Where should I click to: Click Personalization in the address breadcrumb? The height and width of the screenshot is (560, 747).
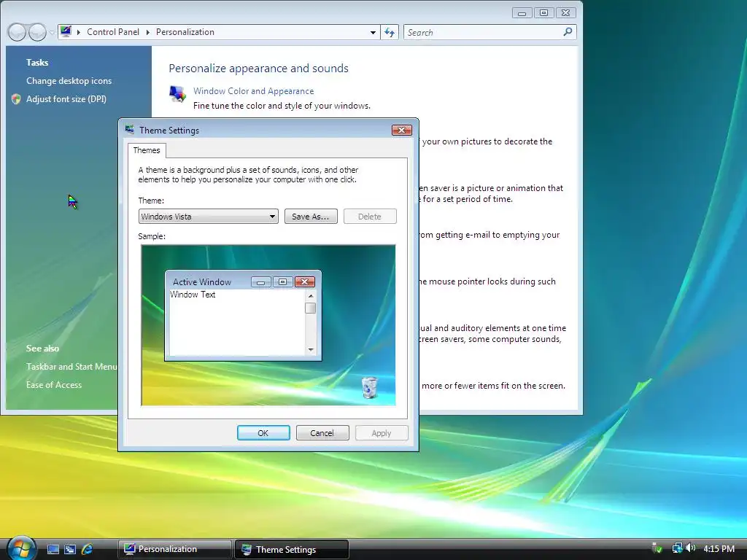tap(185, 32)
